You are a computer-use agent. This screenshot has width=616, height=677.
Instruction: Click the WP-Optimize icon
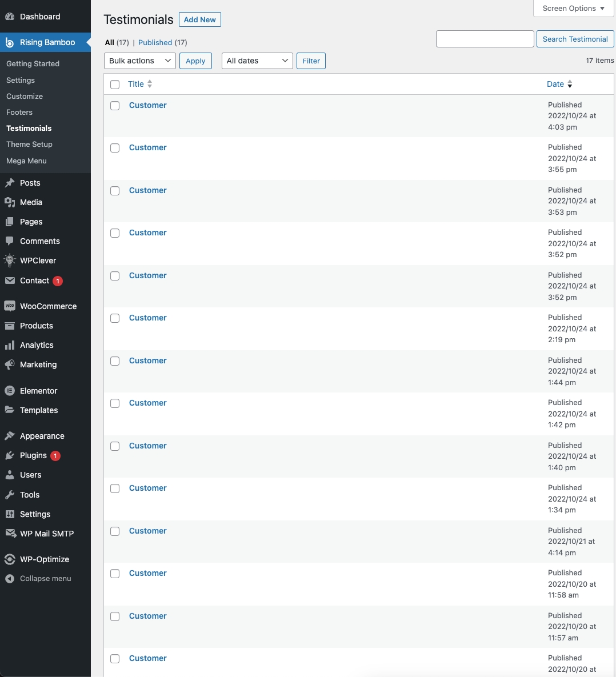(x=10, y=559)
